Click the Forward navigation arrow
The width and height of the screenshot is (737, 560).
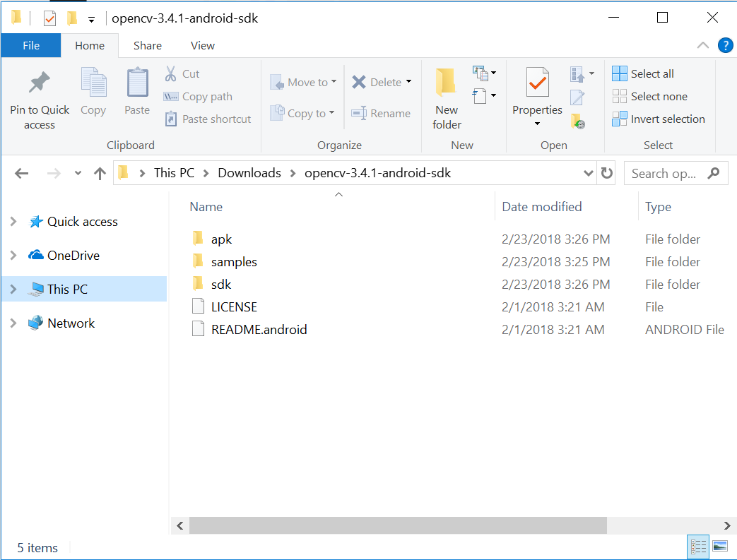coord(54,173)
